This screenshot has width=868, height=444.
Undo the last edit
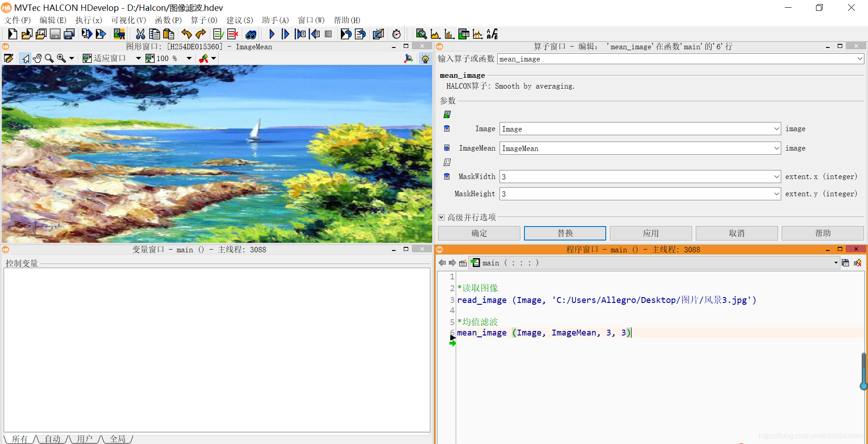point(186,34)
